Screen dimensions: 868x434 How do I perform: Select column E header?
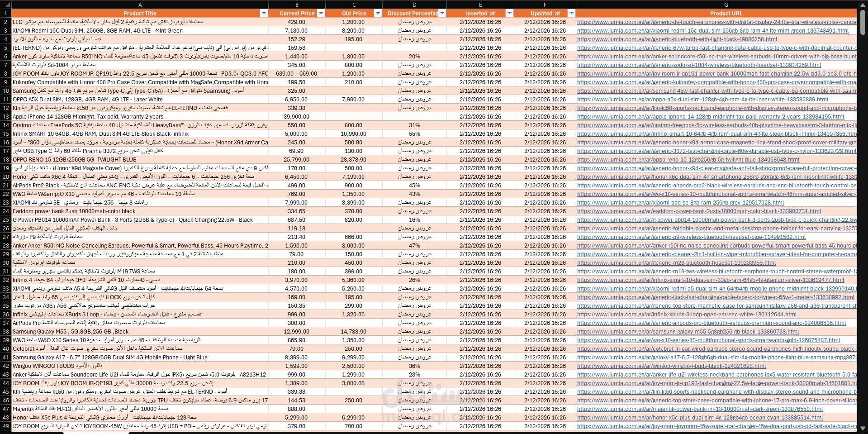(480, 5)
